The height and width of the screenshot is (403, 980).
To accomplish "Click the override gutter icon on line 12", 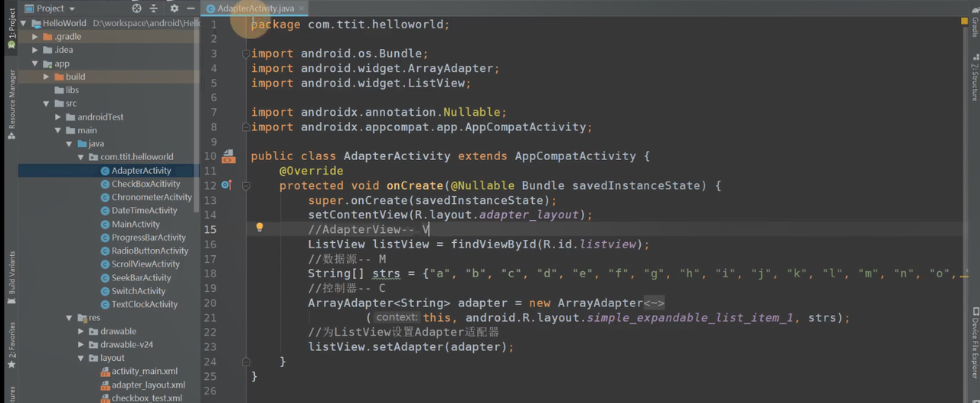I will click(x=227, y=185).
